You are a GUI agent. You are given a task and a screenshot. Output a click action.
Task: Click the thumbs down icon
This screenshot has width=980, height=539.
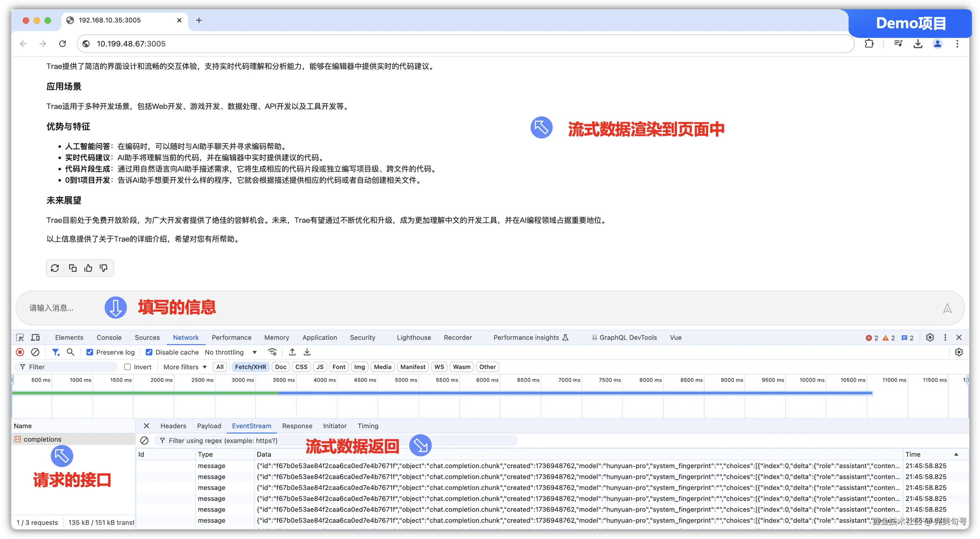point(104,268)
